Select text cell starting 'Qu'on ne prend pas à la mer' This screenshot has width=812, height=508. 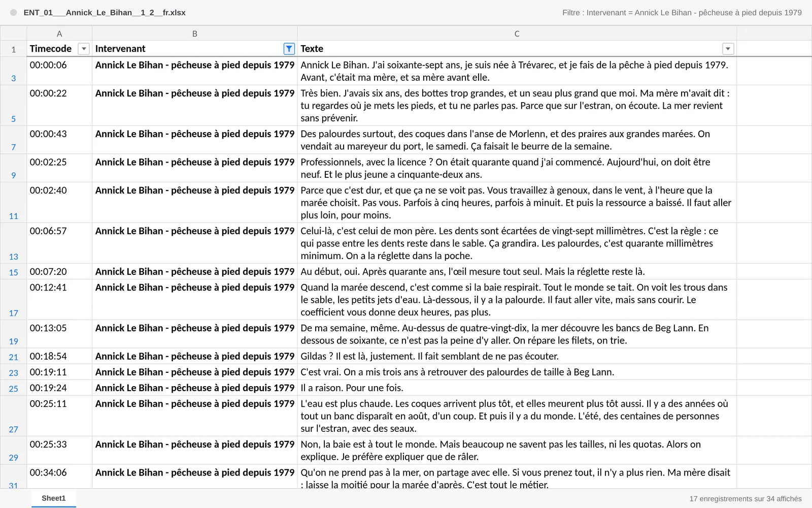click(517, 477)
